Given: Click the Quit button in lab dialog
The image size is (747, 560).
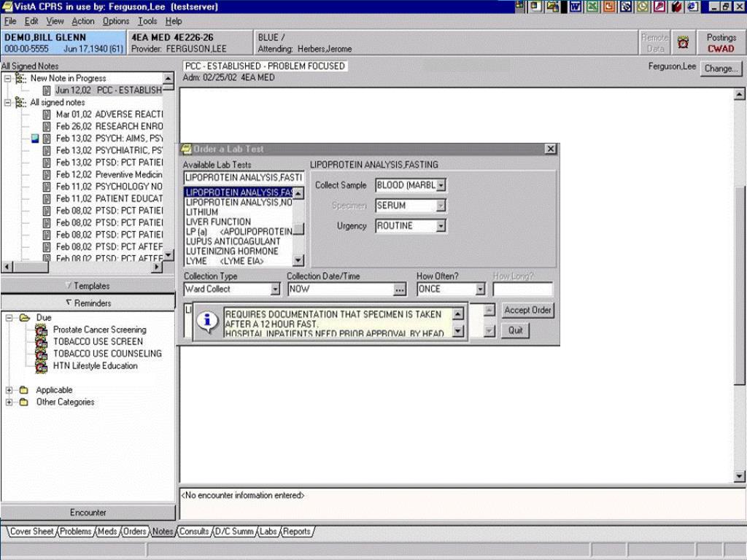Looking at the screenshot, I should pos(515,330).
